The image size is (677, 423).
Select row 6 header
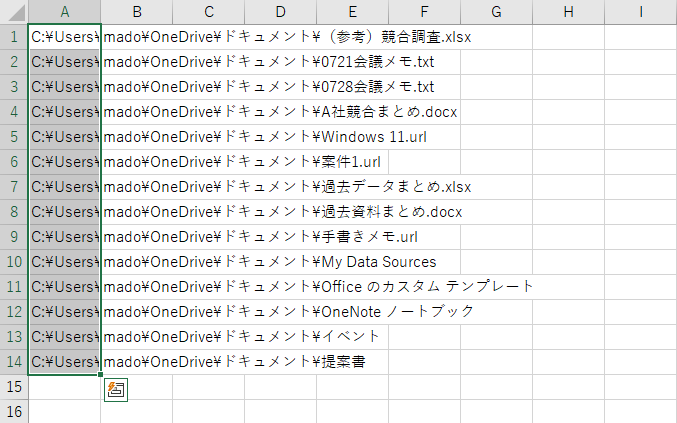[x=14, y=162]
